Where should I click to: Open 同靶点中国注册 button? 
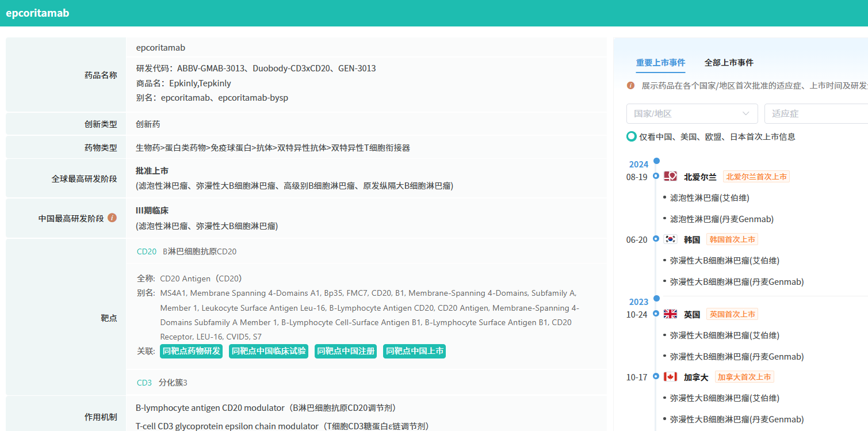tap(346, 351)
